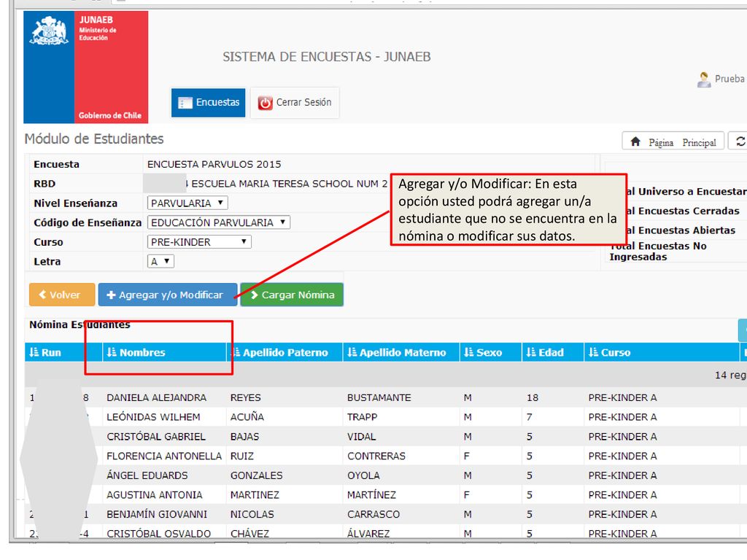Viewport: 747px width, 560px height.
Task: Click the refresh icon next to Página Principal
Action: click(x=740, y=141)
